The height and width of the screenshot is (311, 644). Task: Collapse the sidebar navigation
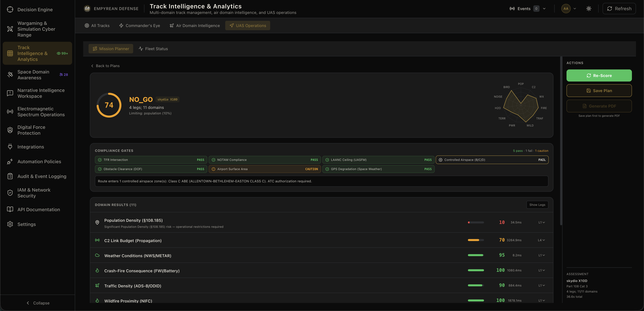pyautogui.click(x=38, y=303)
